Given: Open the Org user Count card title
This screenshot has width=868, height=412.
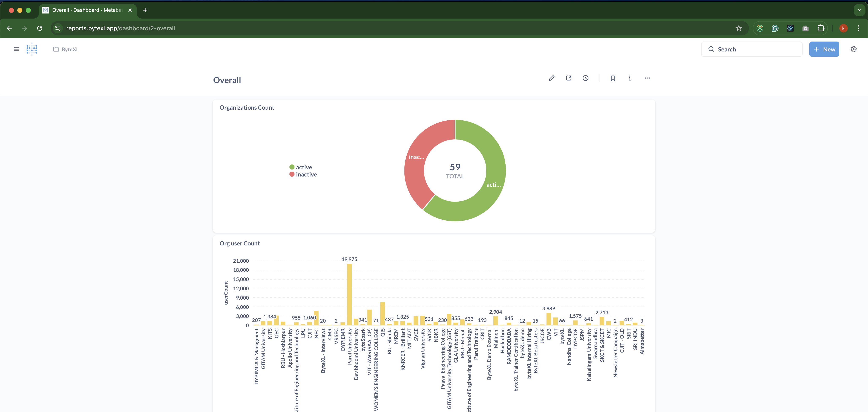Looking at the screenshot, I should point(240,243).
